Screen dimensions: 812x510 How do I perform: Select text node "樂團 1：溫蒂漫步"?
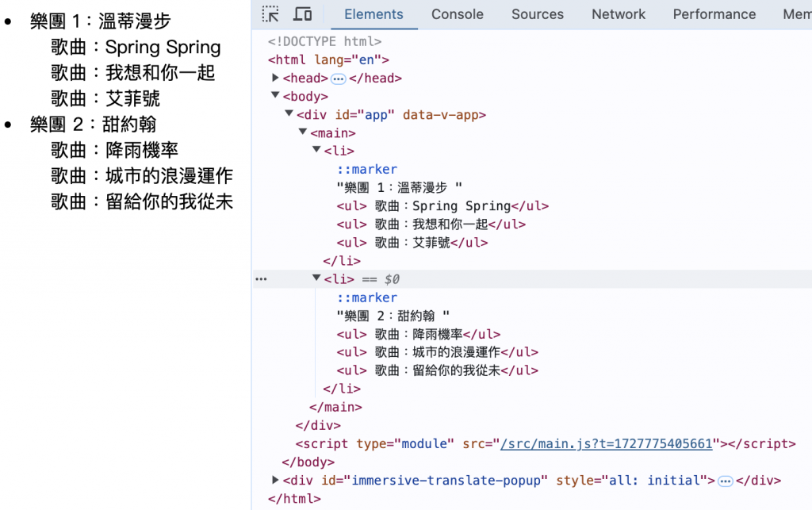[x=400, y=187]
